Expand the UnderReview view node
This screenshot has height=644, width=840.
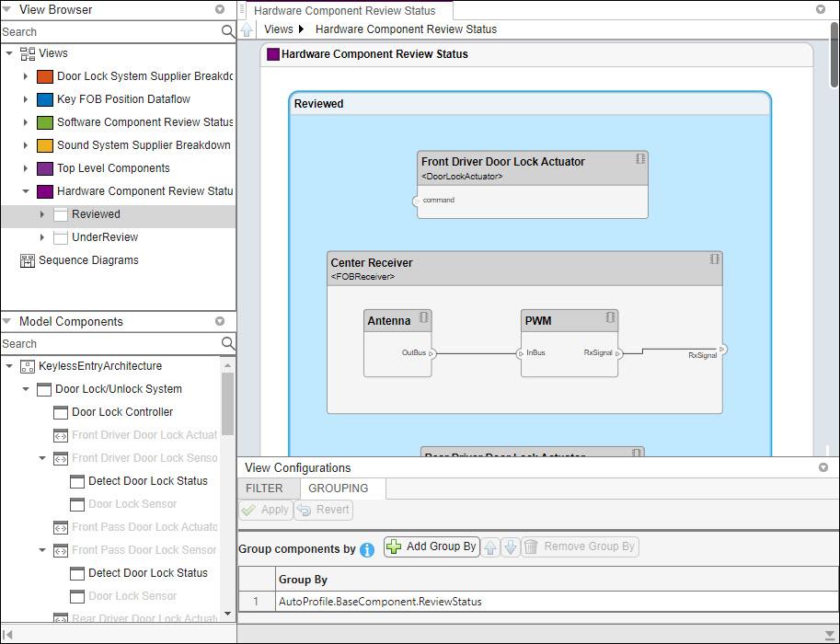tap(42, 237)
